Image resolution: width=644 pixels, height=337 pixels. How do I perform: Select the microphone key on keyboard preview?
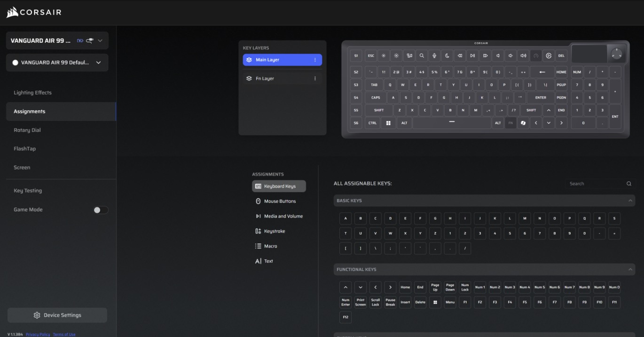(x=434, y=56)
